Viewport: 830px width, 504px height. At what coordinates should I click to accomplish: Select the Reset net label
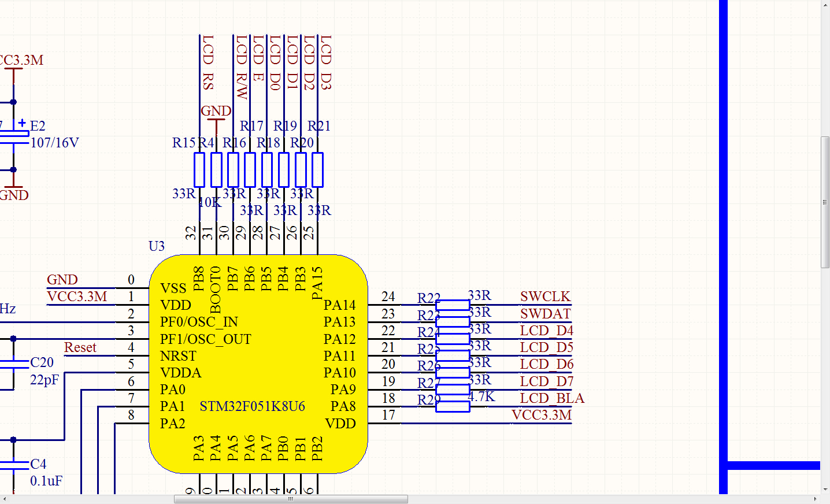pos(80,347)
